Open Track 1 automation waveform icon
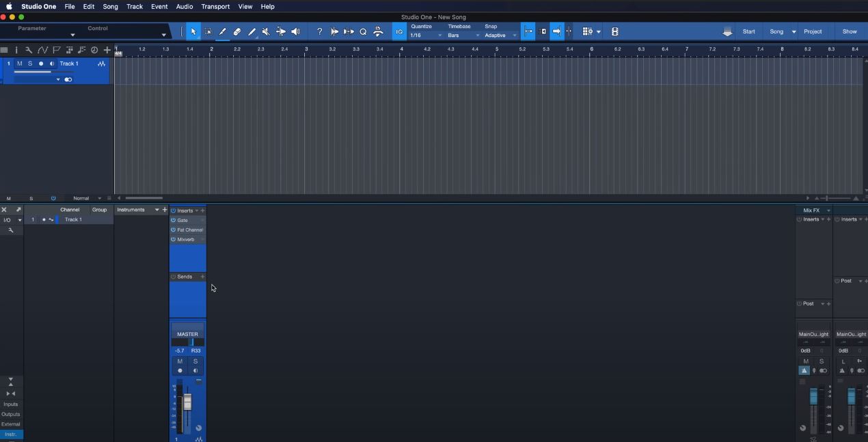The height and width of the screenshot is (442, 868). coord(101,64)
